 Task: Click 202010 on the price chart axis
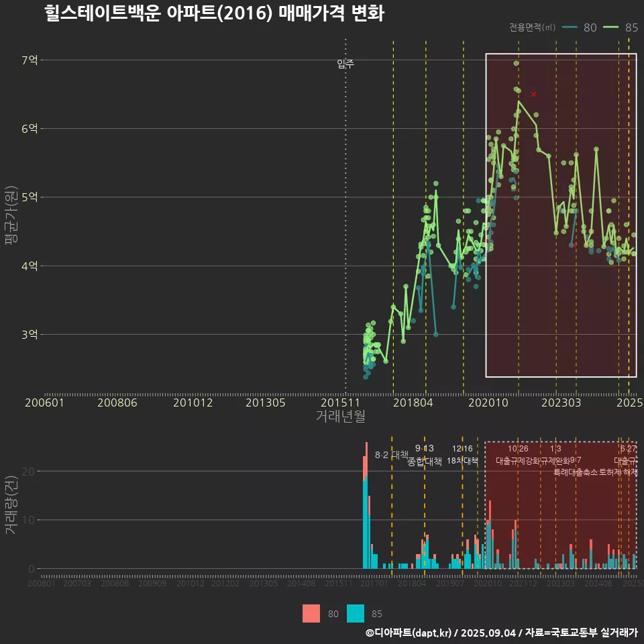tap(488, 402)
